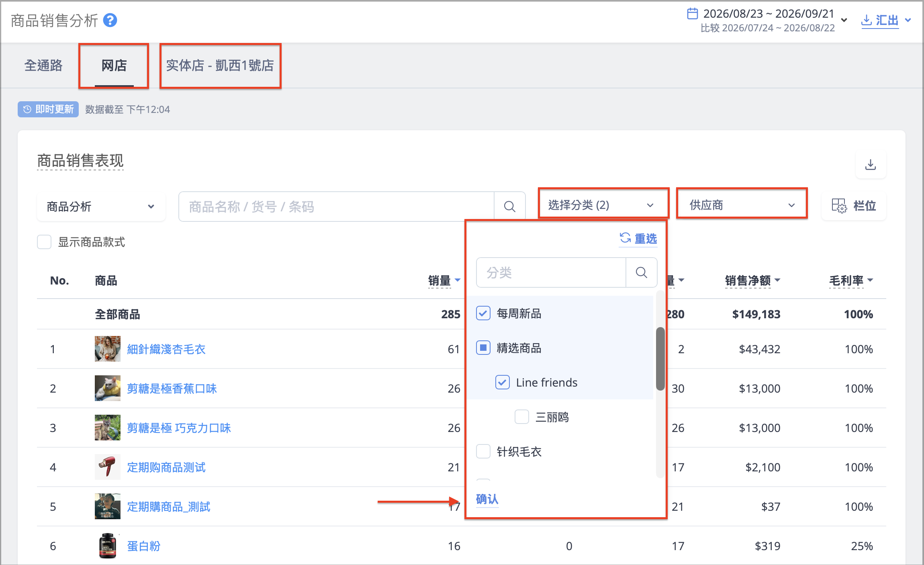The image size is (924, 565).
Task: Expand the date range selector
Action: 844,20
